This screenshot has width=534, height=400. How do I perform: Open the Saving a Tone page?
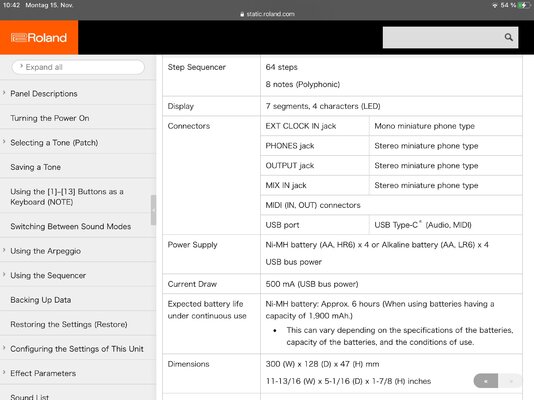tap(35, 167)
